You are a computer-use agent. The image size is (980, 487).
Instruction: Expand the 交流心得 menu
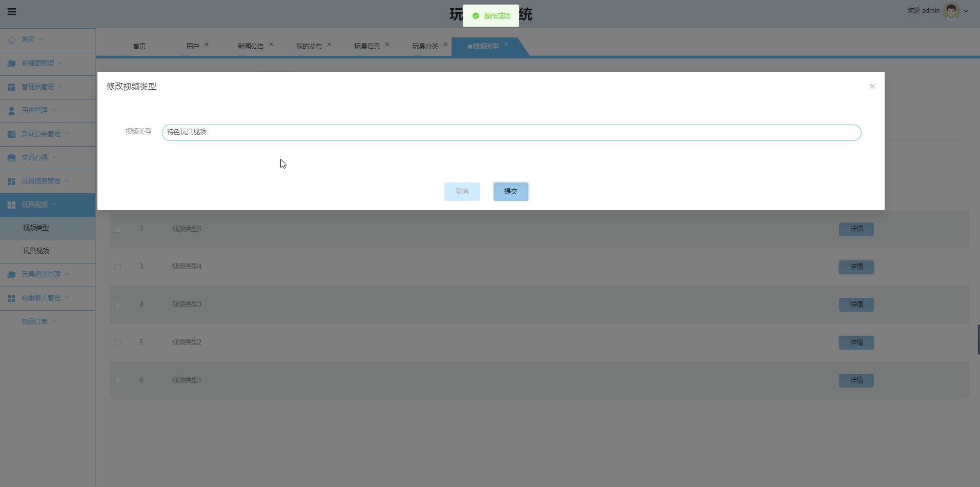[54, 157]
